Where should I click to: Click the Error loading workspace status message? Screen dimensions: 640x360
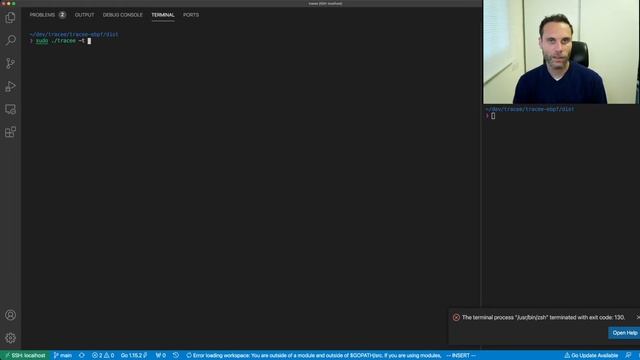pyautogui.click(x=314, y=356)
